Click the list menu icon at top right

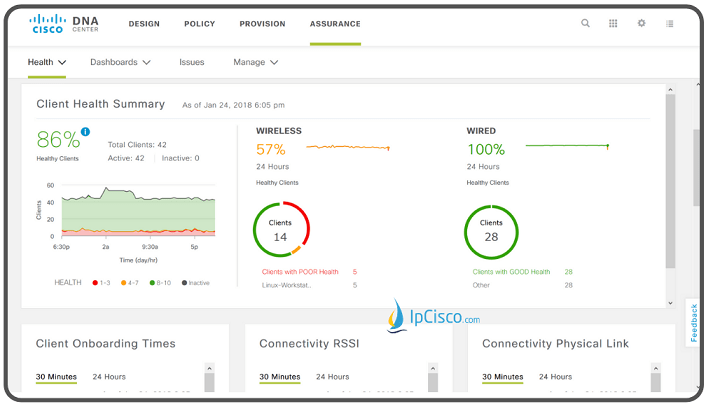(x=670, y=23)
